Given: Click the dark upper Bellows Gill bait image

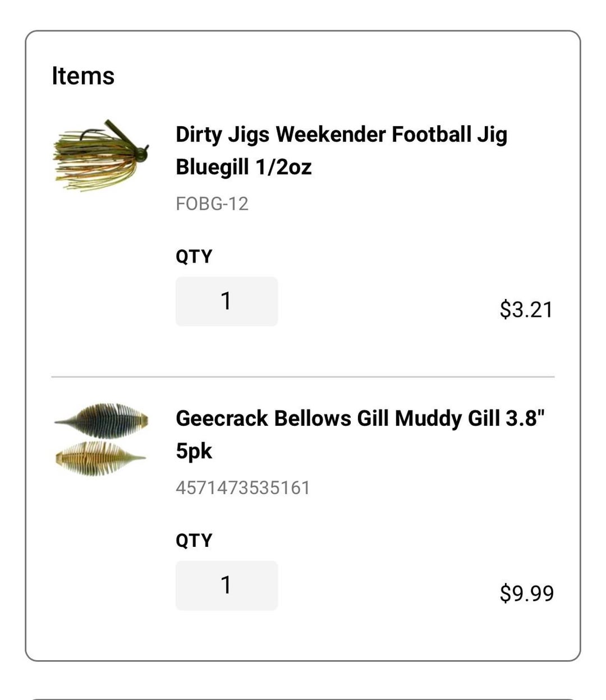Looking at the screenshot, I should click(102, 420).
